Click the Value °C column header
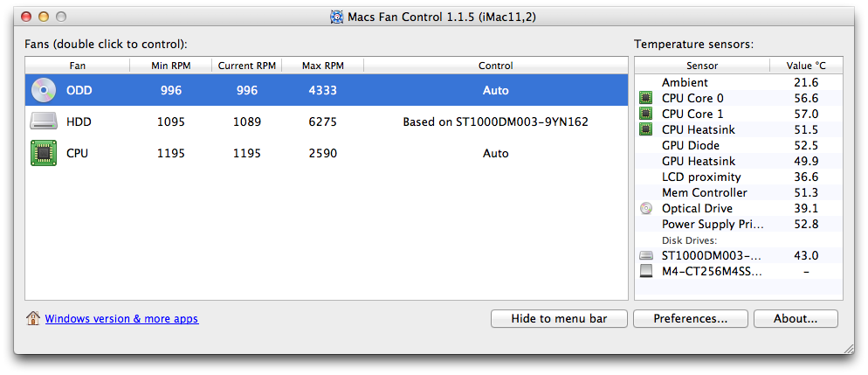The height and width of the screenshot is (375, 868). (806, 66)
